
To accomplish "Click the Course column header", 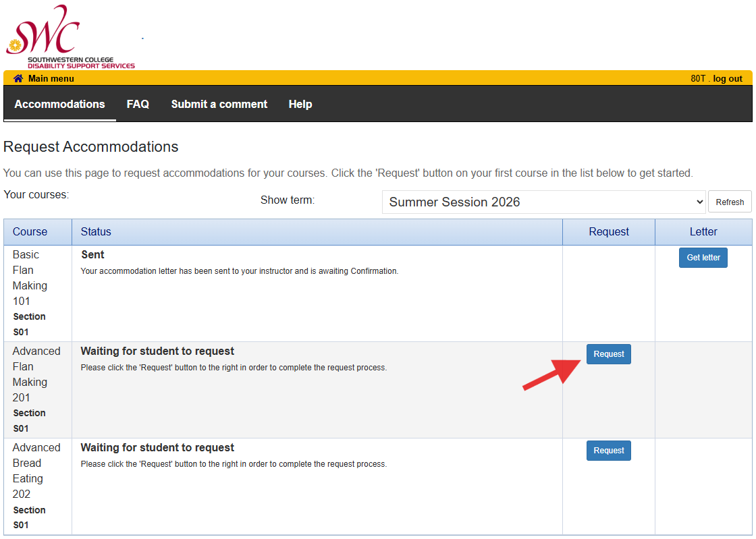I will point(38,231).
